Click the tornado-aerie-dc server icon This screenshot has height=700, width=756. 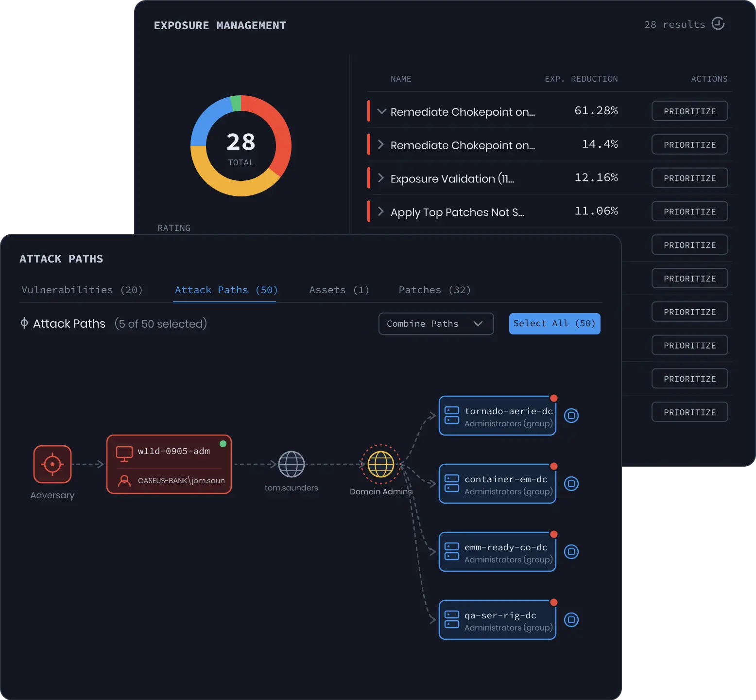pos(452,415)
